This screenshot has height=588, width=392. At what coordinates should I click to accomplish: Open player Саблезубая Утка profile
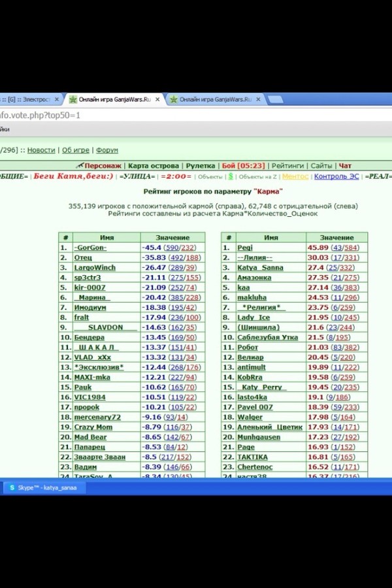coord(267,337)
